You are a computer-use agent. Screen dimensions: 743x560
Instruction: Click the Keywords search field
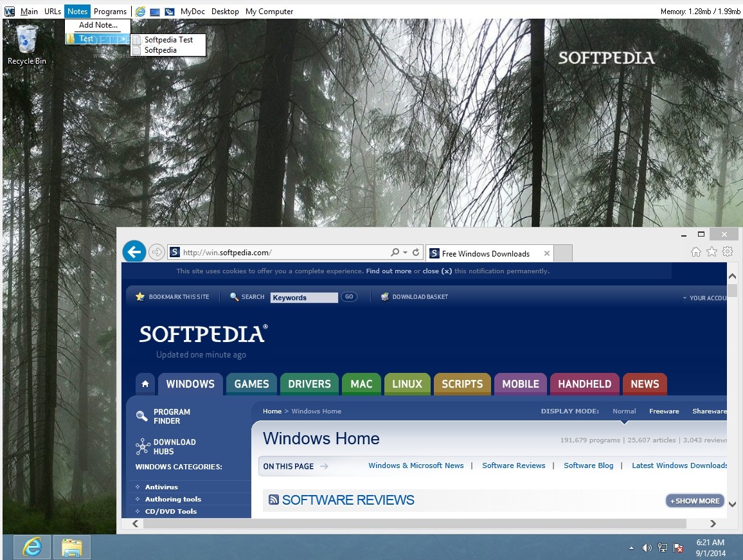tap(304, 297)
